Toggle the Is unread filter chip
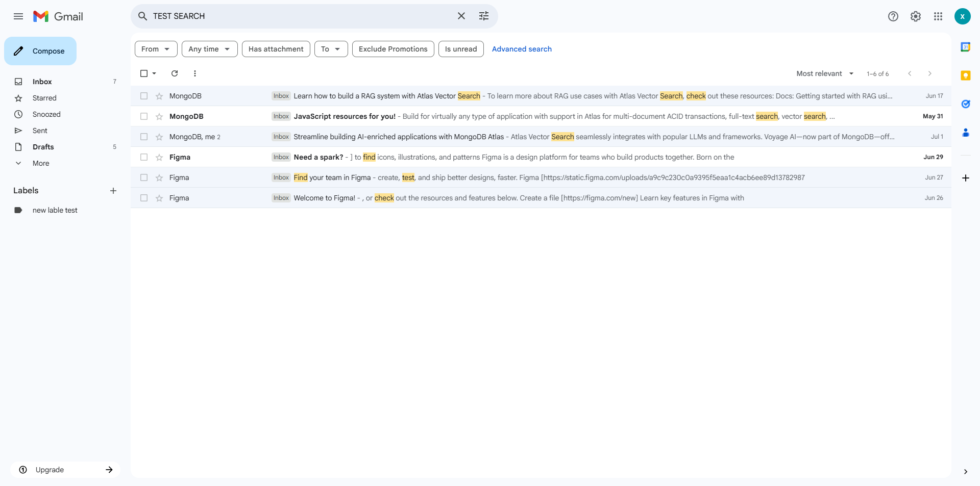Screen dimensions: 980x486 [461, 49]
